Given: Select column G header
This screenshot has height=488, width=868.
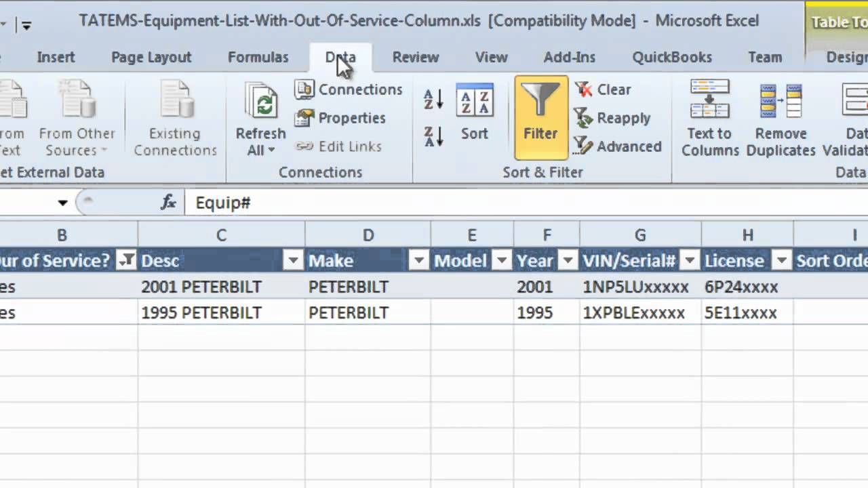Looking at the screenshot, I should pos(640,235).
